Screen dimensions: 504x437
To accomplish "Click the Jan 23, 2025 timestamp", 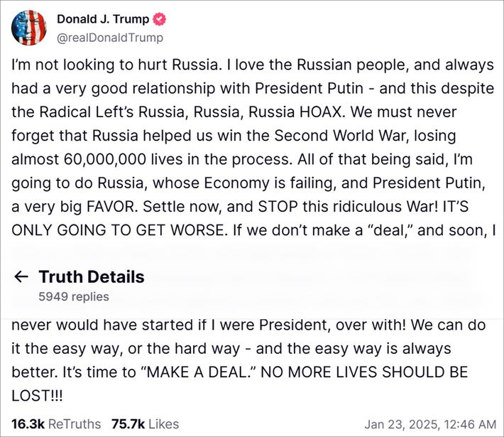I will pos(430,424).
